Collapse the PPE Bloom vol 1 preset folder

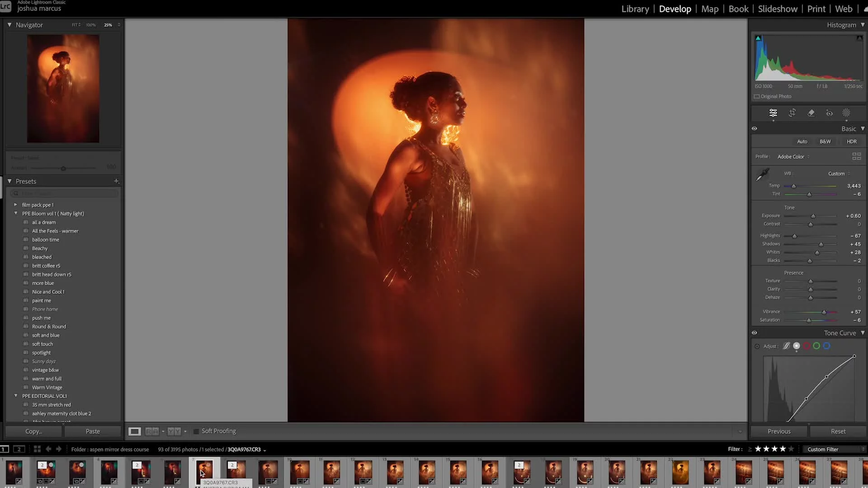click(16, 213)
